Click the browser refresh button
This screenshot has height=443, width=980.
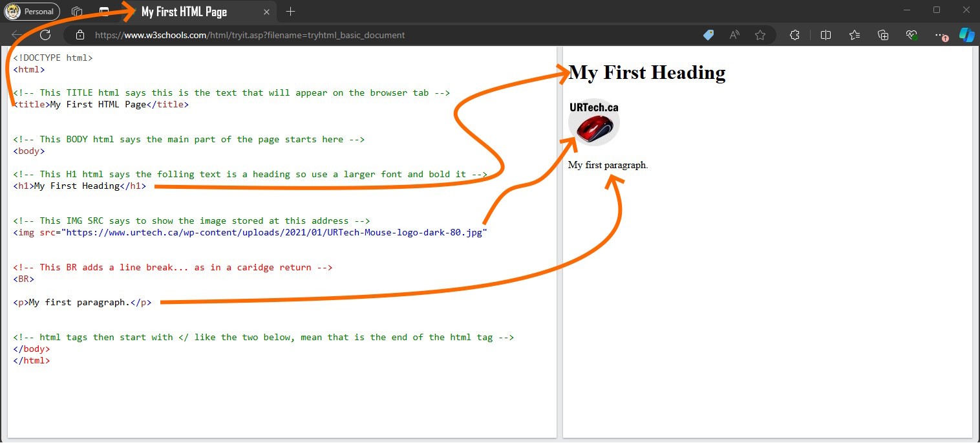point(45,35)
